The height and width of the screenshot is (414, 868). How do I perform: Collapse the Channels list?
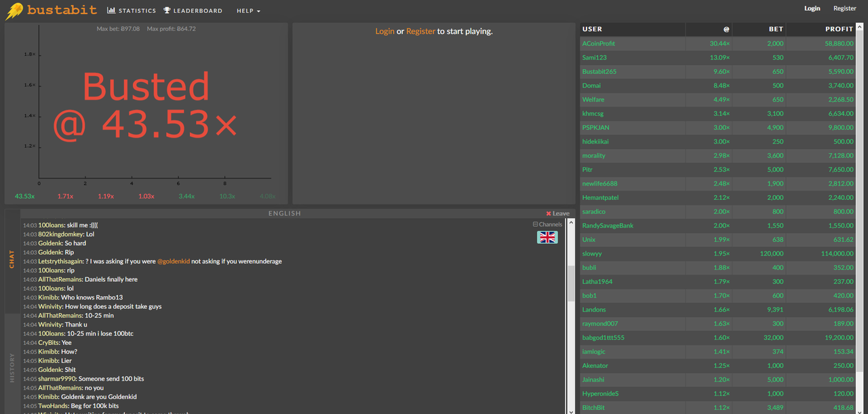pos(547,224)
